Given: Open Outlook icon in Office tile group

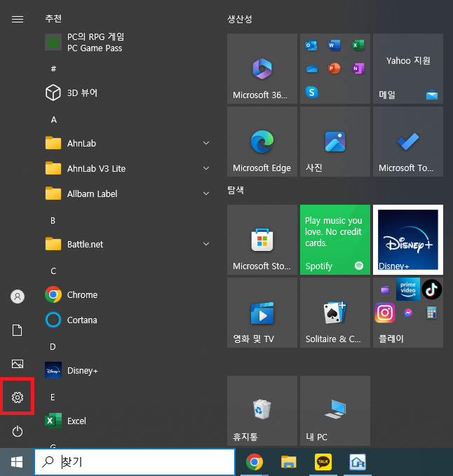Looking at the screenshot, I should coord(311,46).
